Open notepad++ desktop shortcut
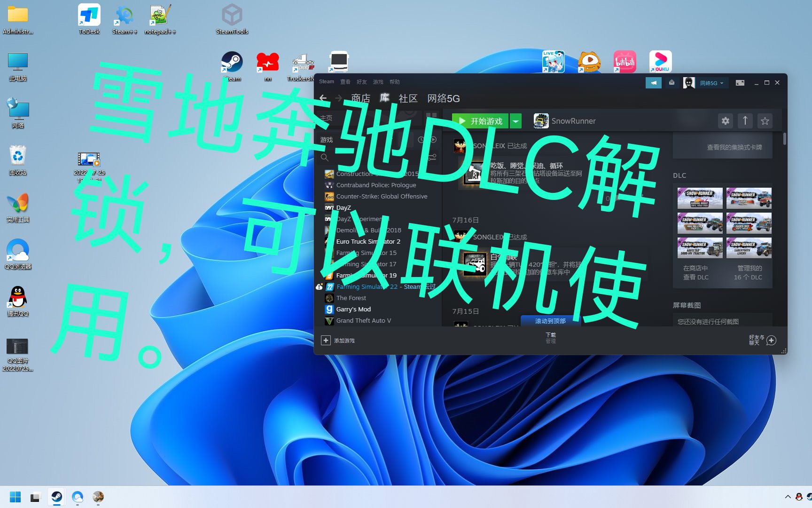This screenshot has height=508, width=812. pos(160,19)
